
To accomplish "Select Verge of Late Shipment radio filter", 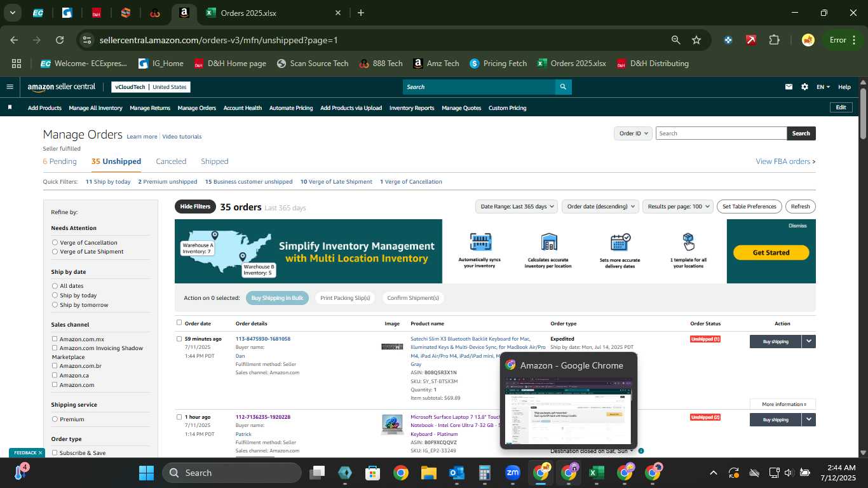I will pyautogui.click(x=55, y=252).
